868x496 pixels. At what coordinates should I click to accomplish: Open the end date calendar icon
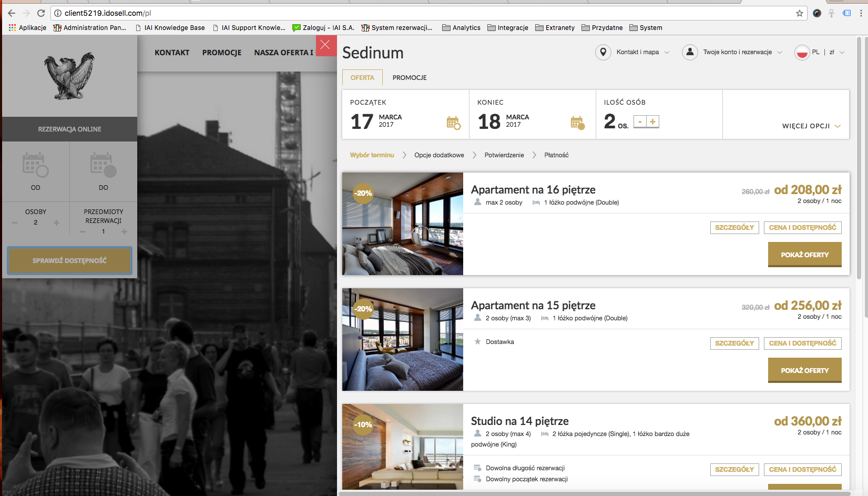pos(577,123)
